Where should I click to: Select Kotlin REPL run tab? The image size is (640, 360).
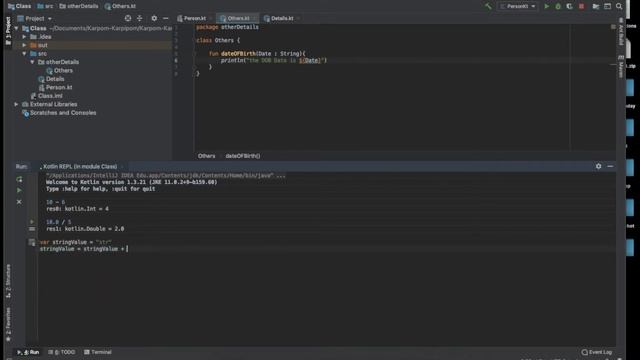[79, 167]
